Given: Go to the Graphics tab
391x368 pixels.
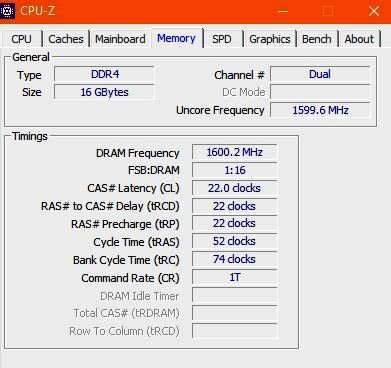Looking at the screenshot, I should tap(270, 39).
